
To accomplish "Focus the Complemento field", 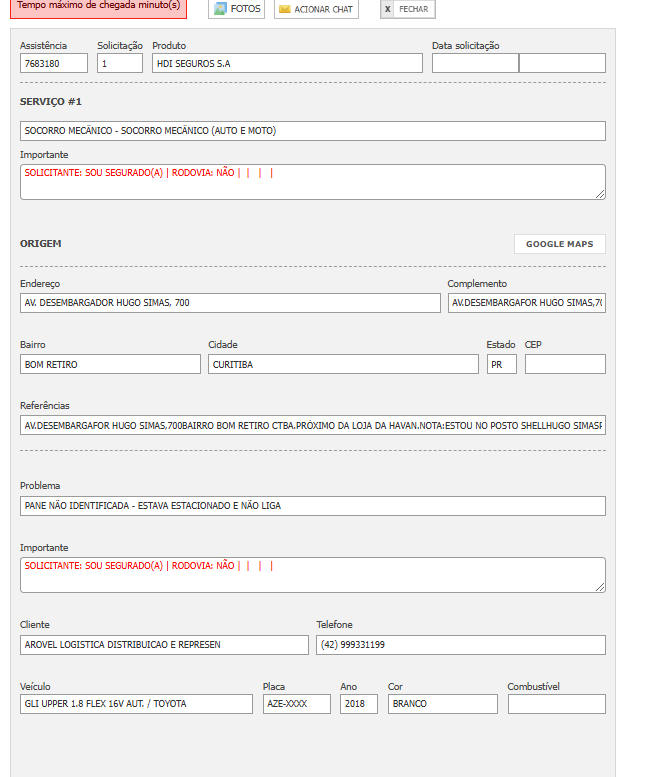I will (x=526, y=303).
